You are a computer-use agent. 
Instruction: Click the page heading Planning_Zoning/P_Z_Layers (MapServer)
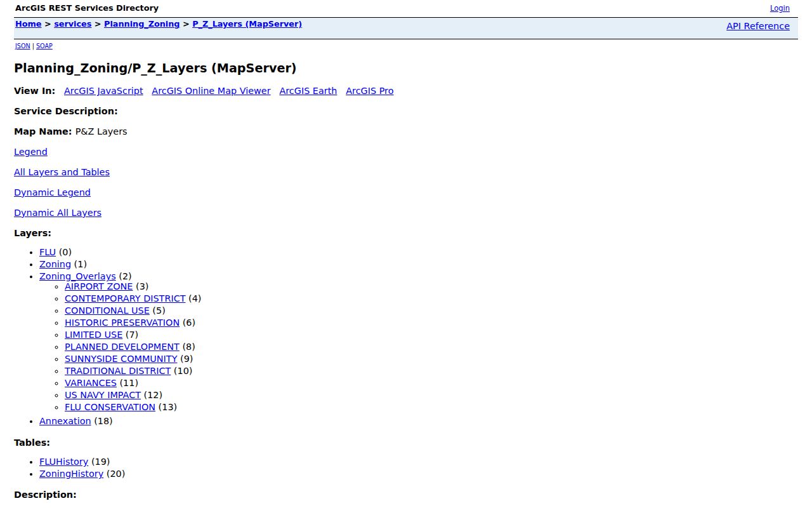[x=155, y=68]
